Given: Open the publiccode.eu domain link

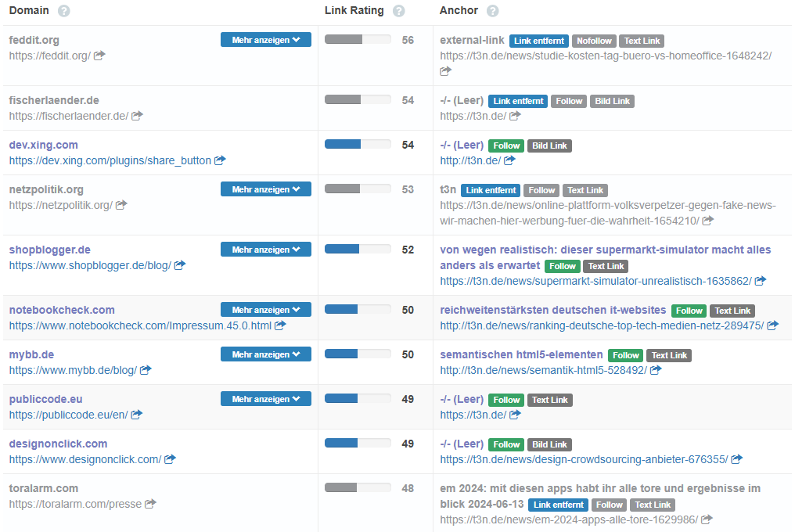Looking at the screenshot, I should (45, 399).
